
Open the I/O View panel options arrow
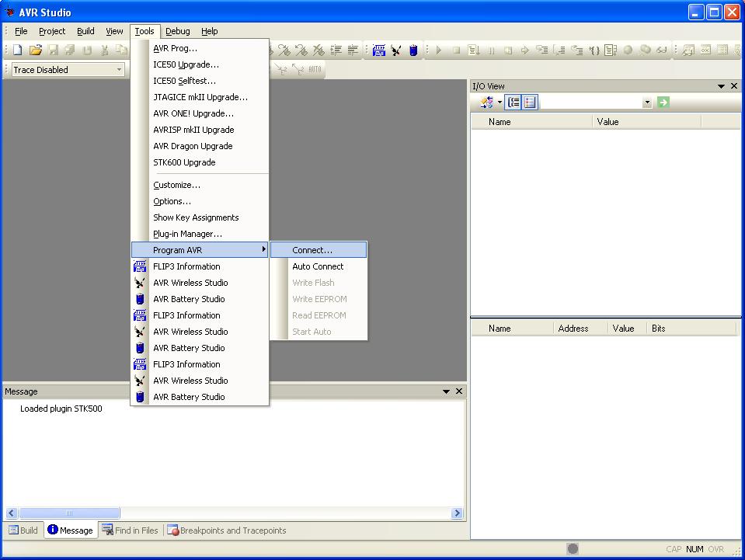pos(721,86)
